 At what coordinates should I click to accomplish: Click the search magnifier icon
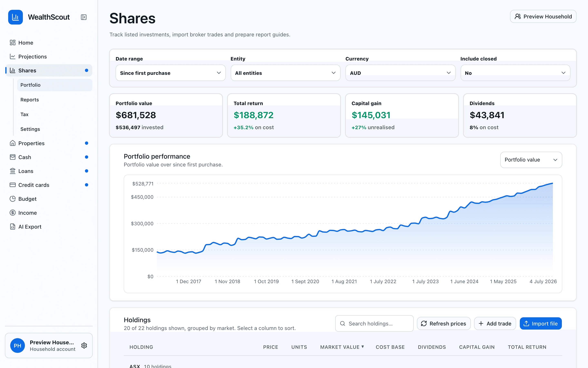coord(343,323)
